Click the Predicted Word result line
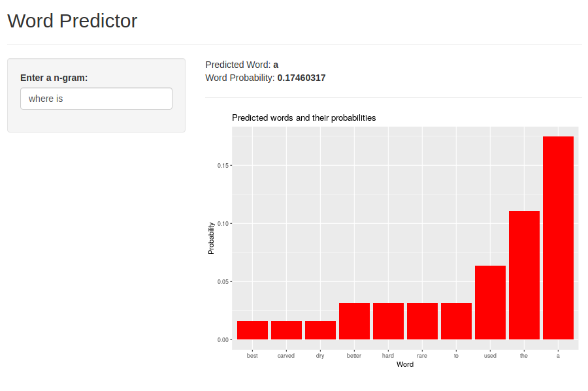588x391 pixels. [242, 65]
